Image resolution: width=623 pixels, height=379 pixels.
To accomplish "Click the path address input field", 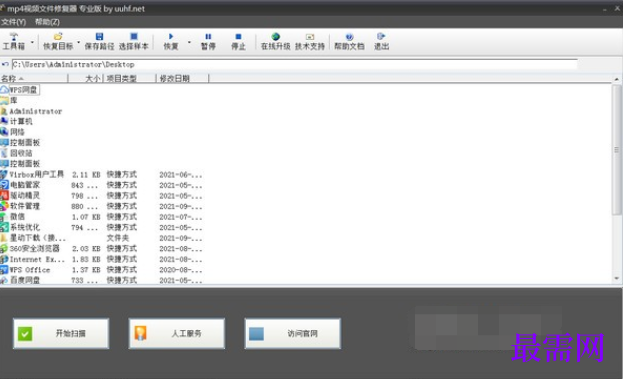I will click(x=294, y=64).
